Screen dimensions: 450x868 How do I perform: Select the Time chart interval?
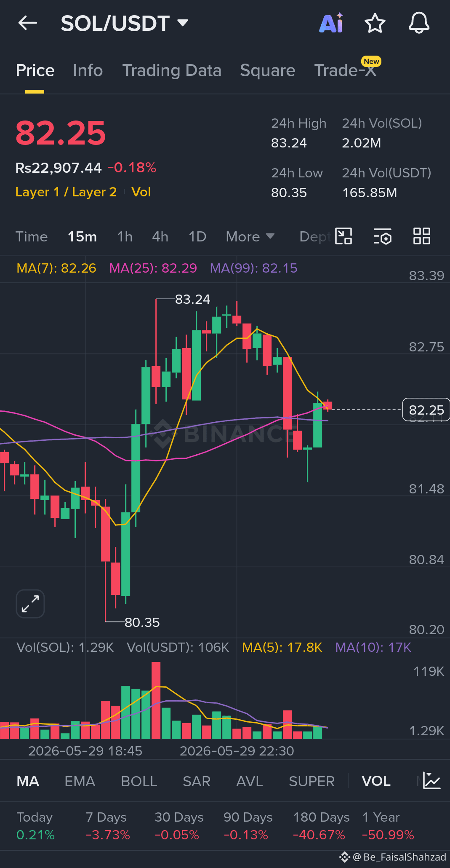32,236
